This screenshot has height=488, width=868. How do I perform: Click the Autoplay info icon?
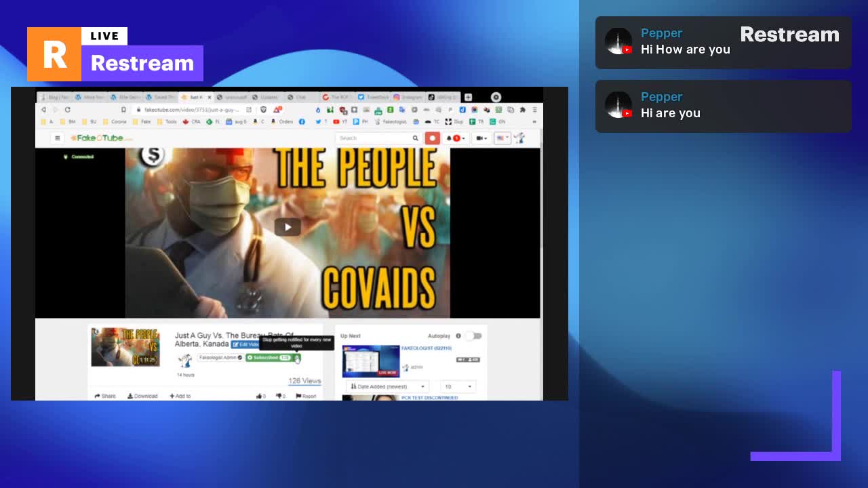(458, 336)
